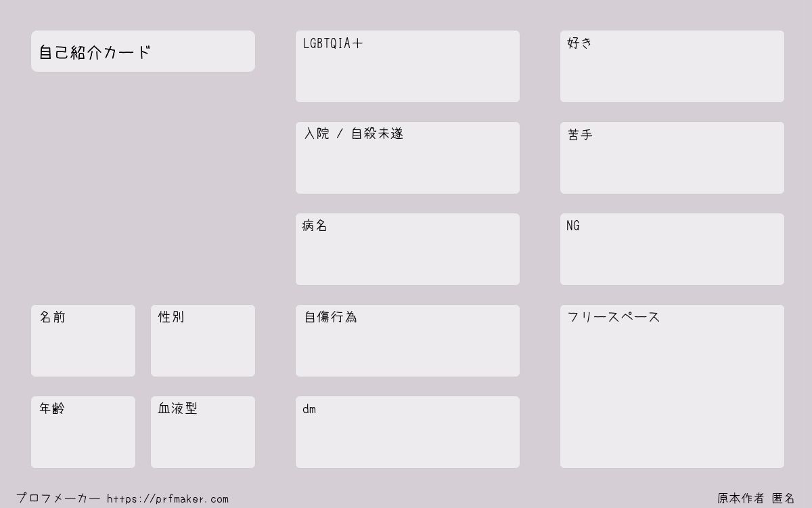Click the LGBTQIA+ label text
The width and height of the screenshot is (812, 508).
coord(333,43)
